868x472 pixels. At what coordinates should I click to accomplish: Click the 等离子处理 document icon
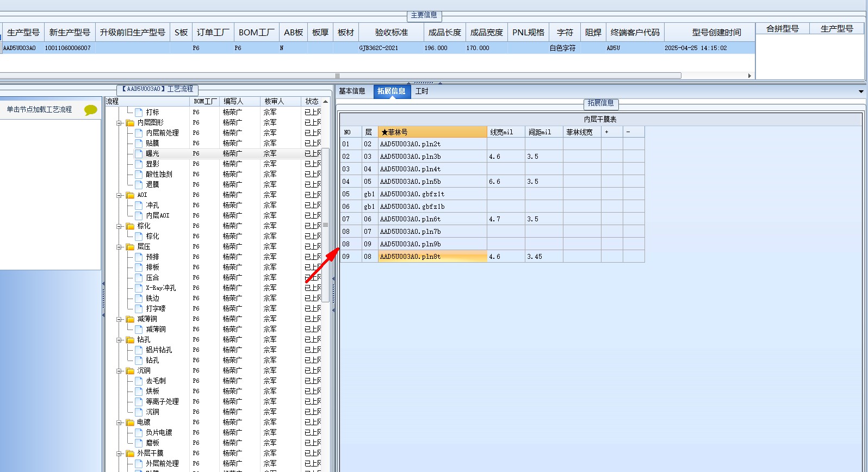139,402
